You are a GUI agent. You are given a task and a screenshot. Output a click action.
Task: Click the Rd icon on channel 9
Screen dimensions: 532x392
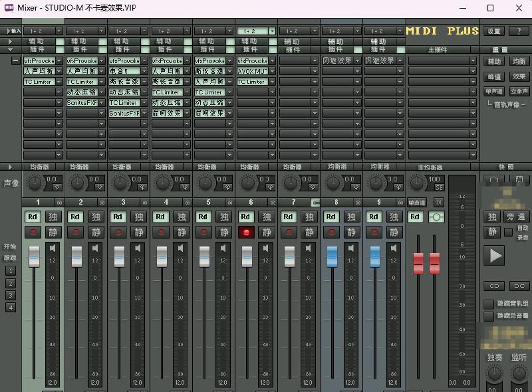click(373, 217)
